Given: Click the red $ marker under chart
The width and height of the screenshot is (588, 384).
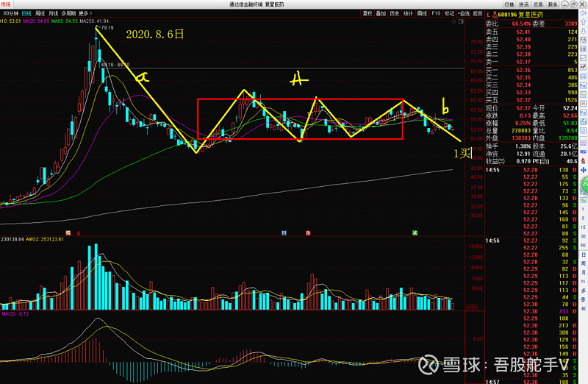Looking at the screenshot, I should point(79,233).
